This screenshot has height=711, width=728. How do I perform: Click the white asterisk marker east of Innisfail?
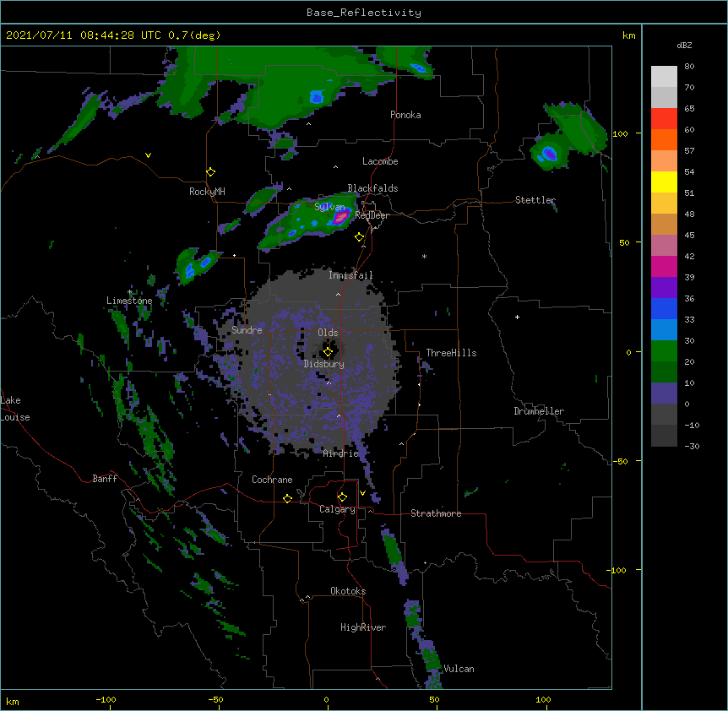[x=424, y=256]
